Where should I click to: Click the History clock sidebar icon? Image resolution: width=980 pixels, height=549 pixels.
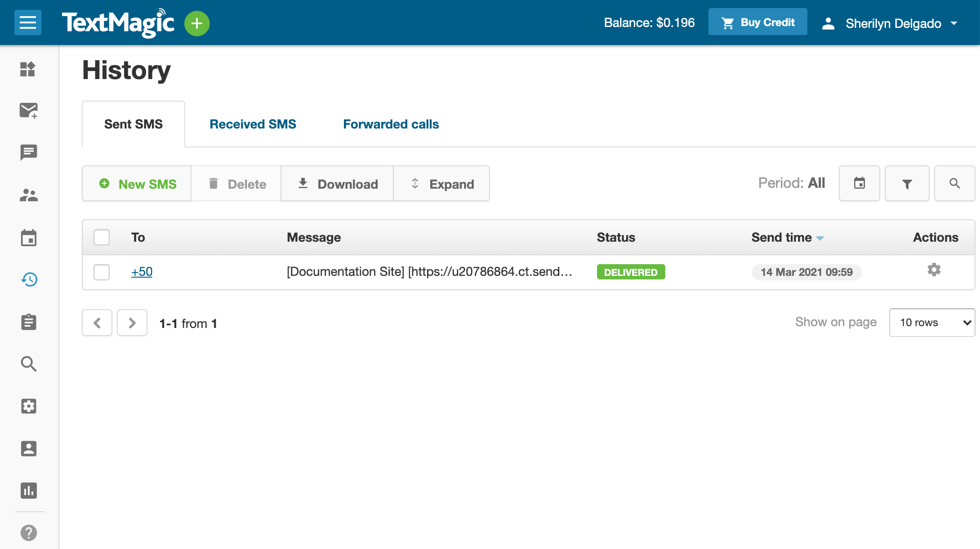[x=29, y=279]
